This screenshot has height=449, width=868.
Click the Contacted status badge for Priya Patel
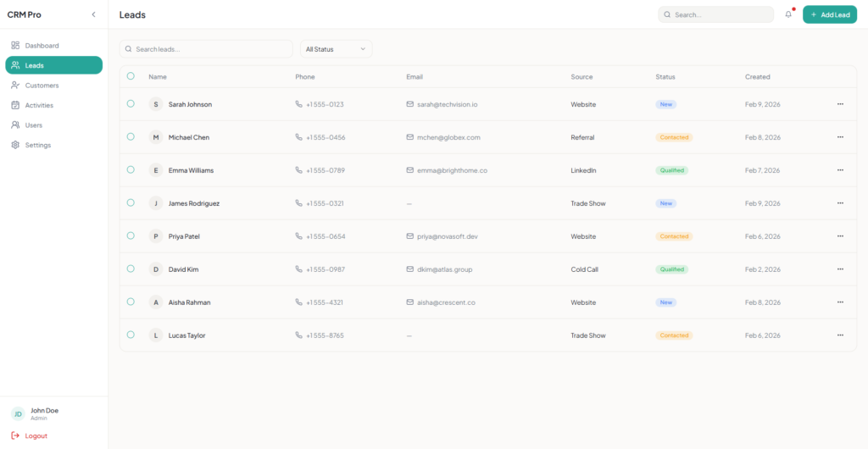(x=674, y=236)
